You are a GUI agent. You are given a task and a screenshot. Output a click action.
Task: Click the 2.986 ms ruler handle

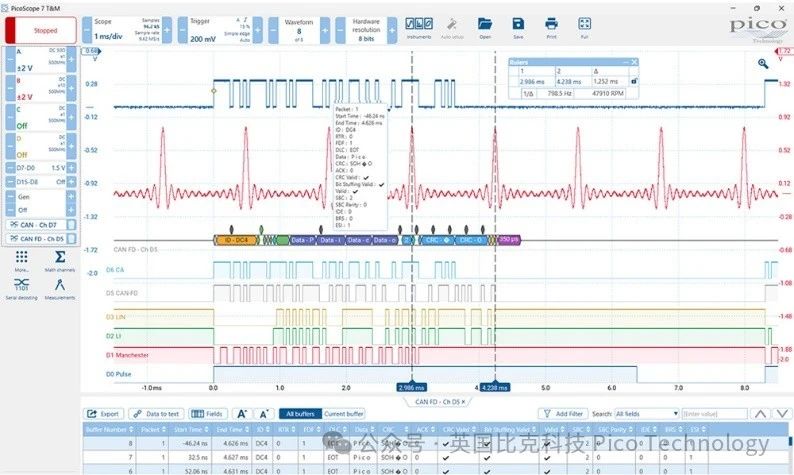click(x=412, y=386)
